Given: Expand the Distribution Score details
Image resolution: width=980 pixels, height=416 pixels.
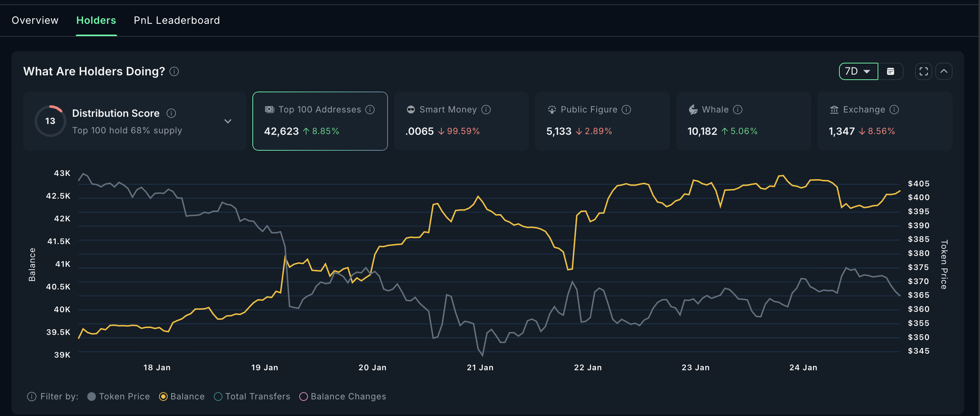Looking at the screenshot, I should (228, 121).
